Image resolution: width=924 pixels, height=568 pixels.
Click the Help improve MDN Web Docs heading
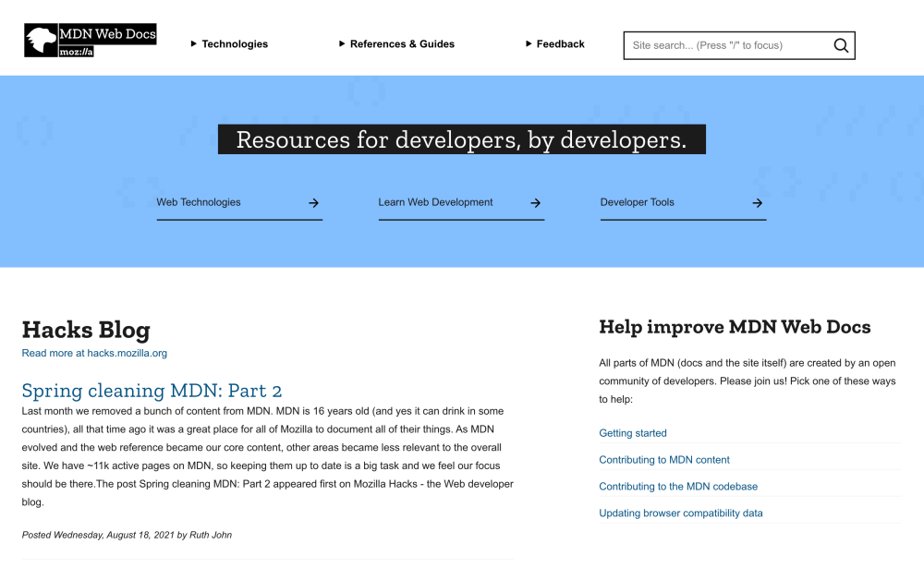point(735,327)
